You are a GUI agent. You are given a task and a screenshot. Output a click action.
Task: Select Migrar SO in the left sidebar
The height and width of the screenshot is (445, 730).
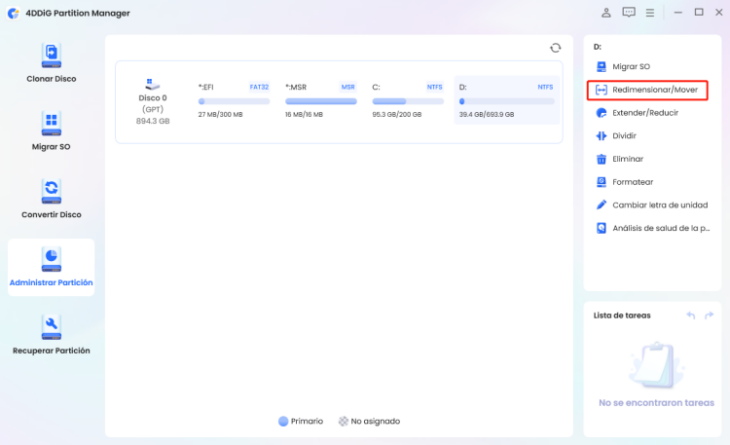tap(51, 131)
